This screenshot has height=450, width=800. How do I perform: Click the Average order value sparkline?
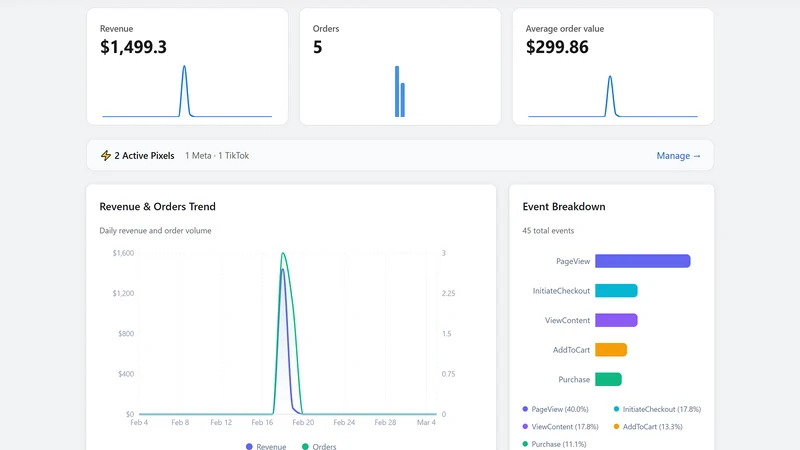click(x=612, y=96)
